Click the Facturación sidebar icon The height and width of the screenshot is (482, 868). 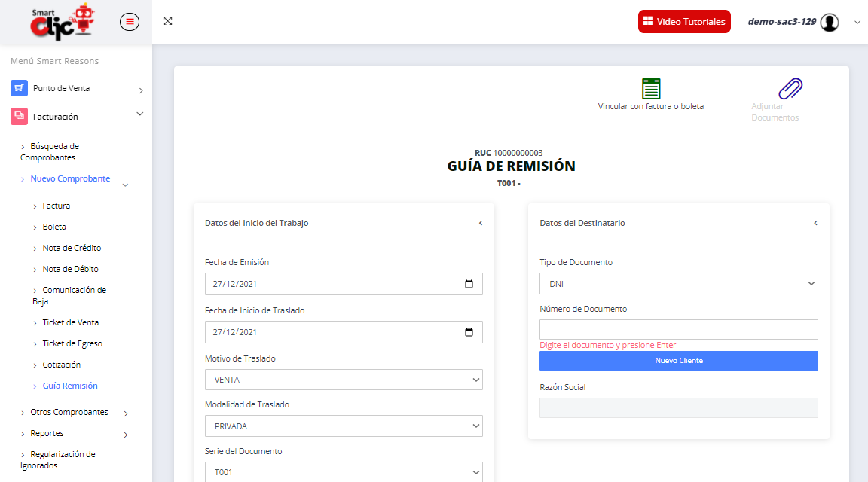17,116
